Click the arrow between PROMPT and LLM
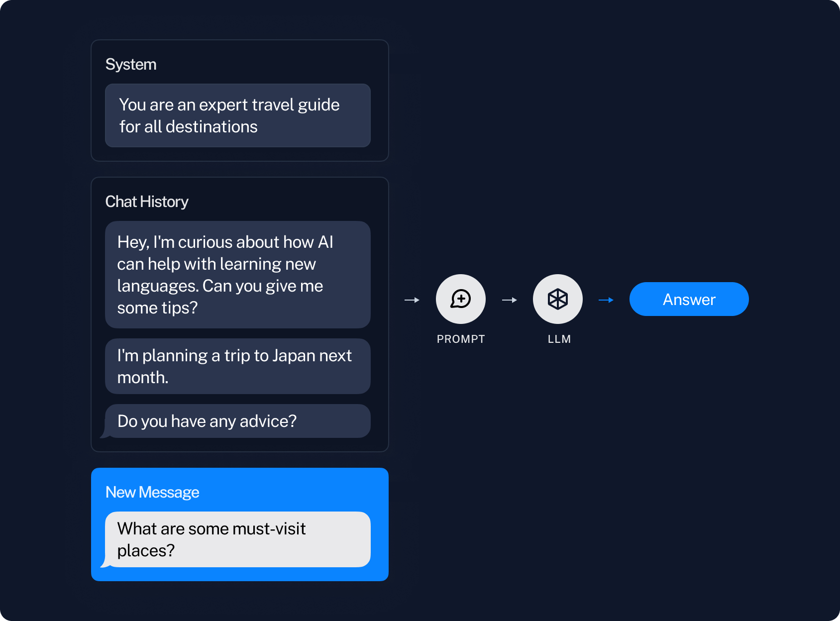The height and width of the screenshot is (621, 840). click(x=510, y=300)
